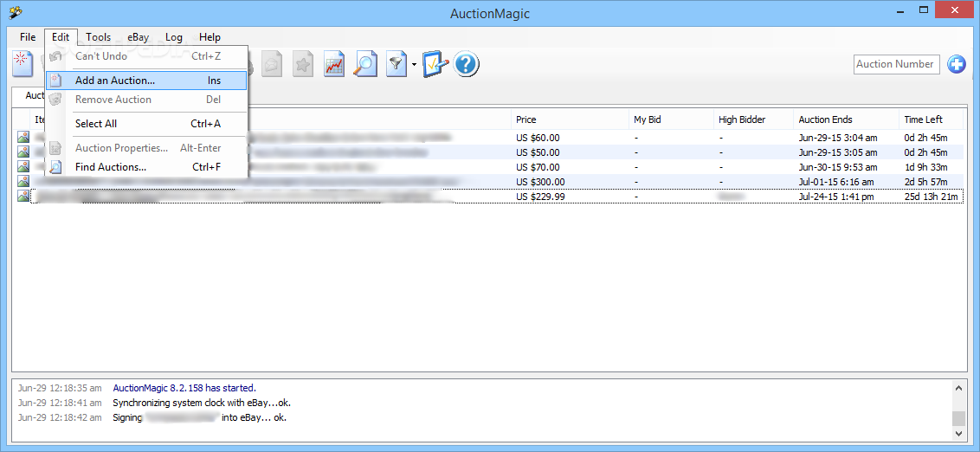Screen dimensions: 980x452
Task: Click picture icon of the US $60.00 auction
Action: (23, 137)
